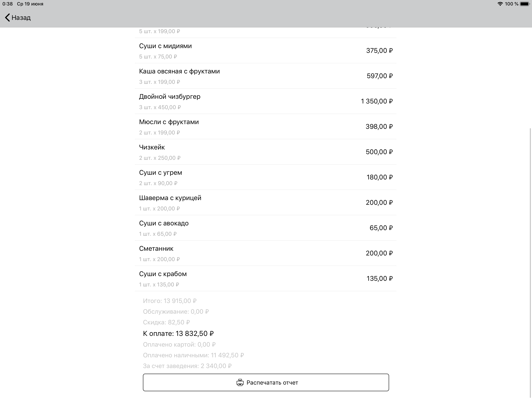
Task: Tap the Скидка 82,50 line
Action: click(x=166, y=322)
